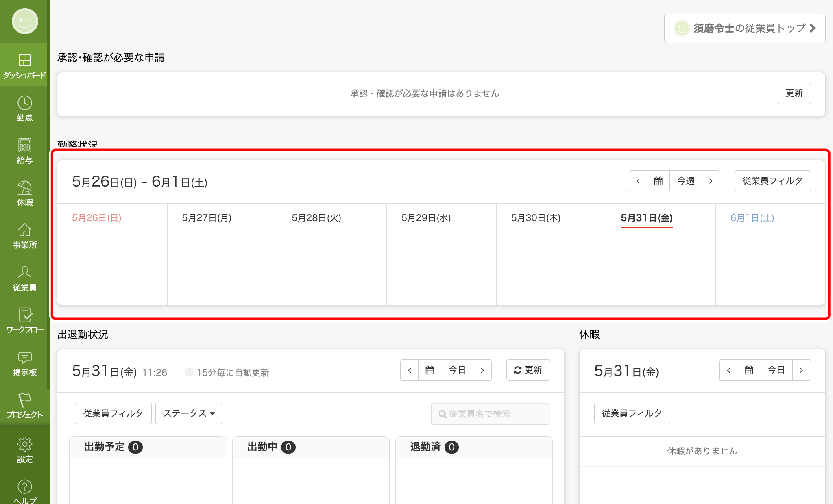Open 須磨令士の従業員トップ link
This screenshot has width=833, height=504.
pos(744,28)
